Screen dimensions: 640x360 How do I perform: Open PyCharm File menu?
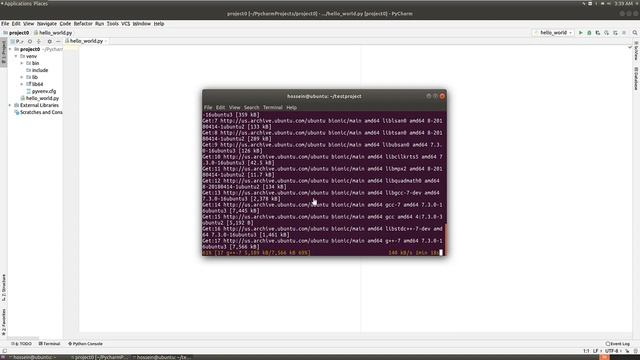tap(5, 24)
